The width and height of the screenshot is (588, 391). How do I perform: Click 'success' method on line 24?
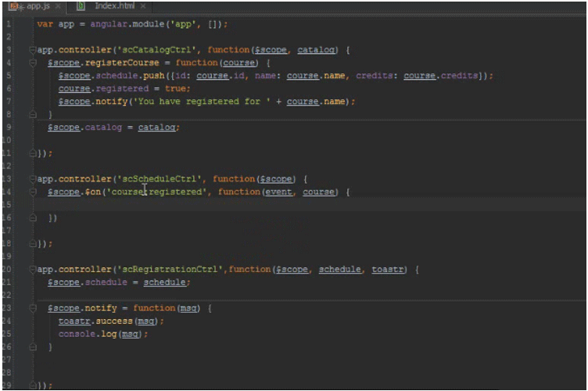(x=114, y=321)
